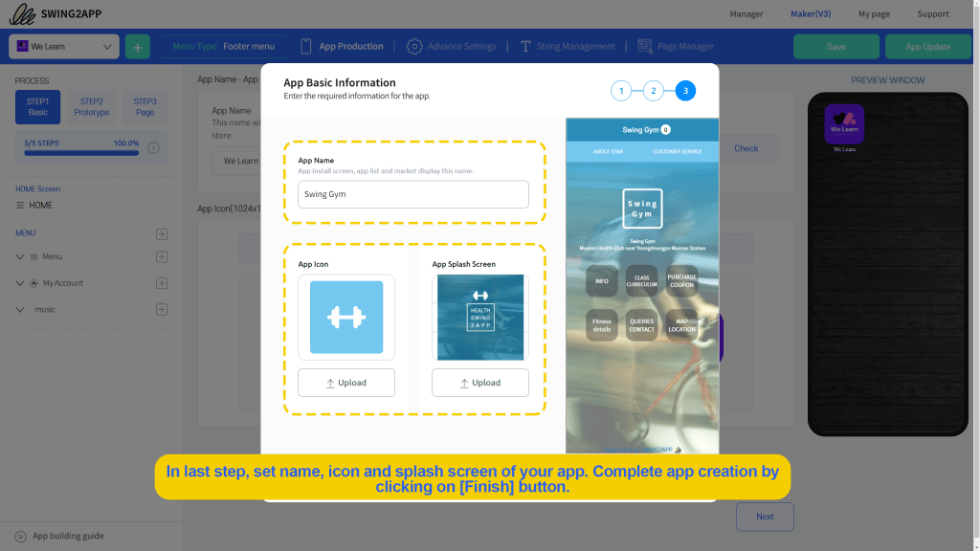Screen dimensions: 980x551
Task: Click Fitness details tile in preview
Action: [x=602, y=325]
